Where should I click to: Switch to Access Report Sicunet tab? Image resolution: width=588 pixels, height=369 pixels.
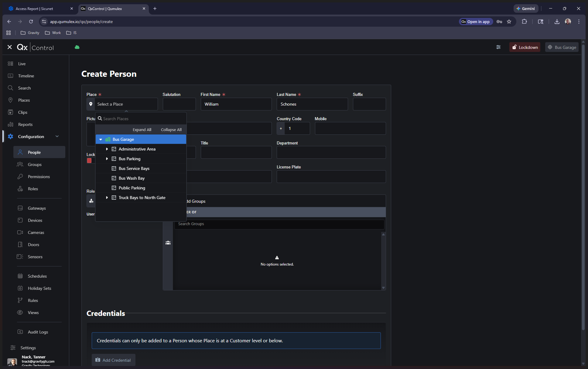(34, 8)
